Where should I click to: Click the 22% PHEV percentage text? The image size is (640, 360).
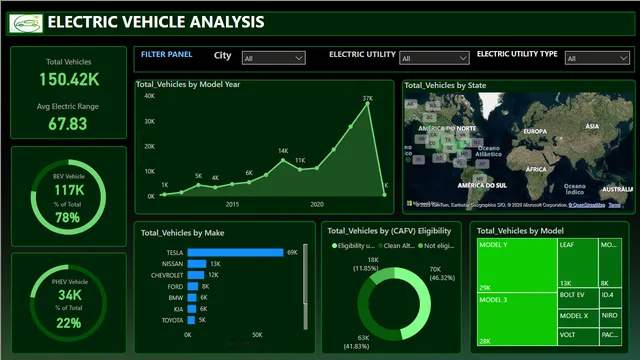pyautogui.click(x=69, y=323)
